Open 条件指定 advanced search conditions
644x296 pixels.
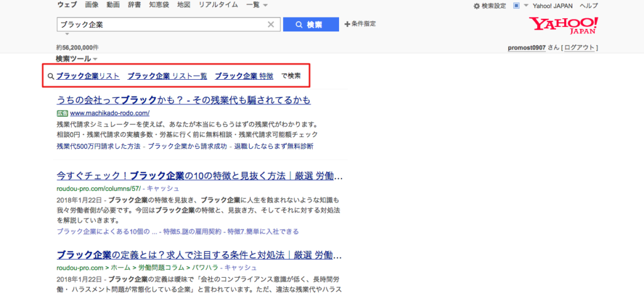point(360,25)
